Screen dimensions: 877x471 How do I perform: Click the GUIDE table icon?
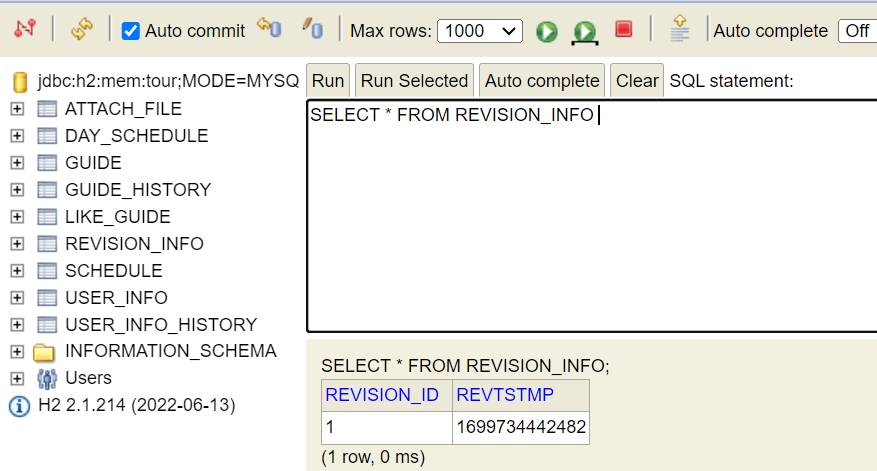pyautogui.click(x=47, y=163)
